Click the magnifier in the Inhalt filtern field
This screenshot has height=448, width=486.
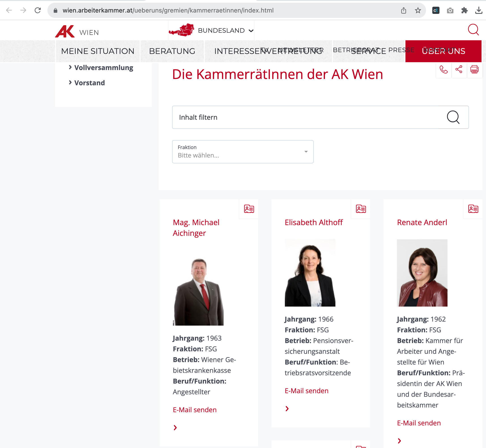(x=453, y=117)
